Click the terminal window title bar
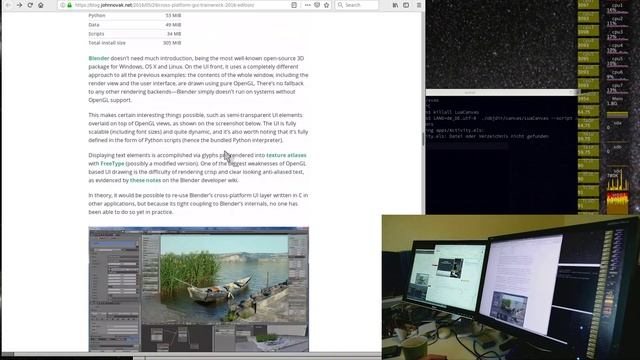Screen dimensions: 640x360 (x=501, y=93)
